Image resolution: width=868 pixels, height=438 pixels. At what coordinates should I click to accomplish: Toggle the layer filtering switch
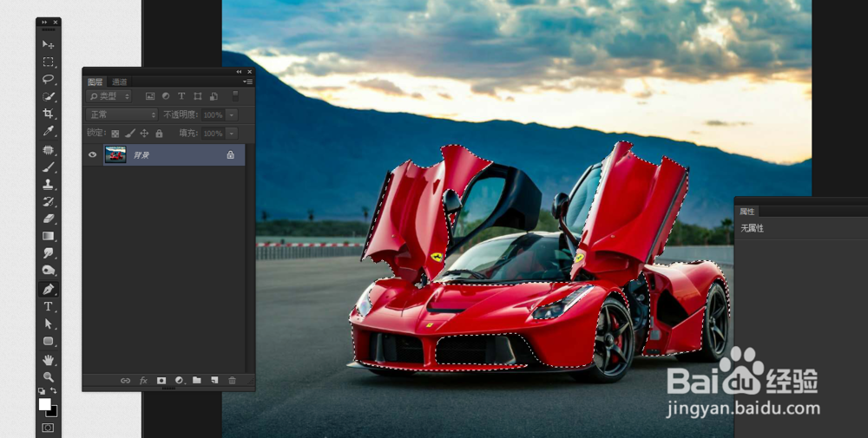pos(235,96)
